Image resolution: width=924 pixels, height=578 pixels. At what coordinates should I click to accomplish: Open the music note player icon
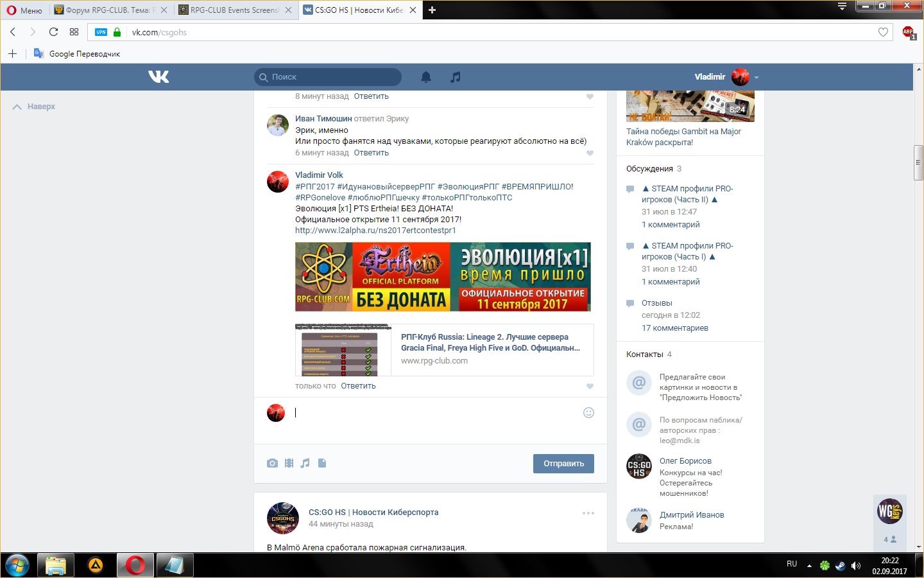pos(455,77)
